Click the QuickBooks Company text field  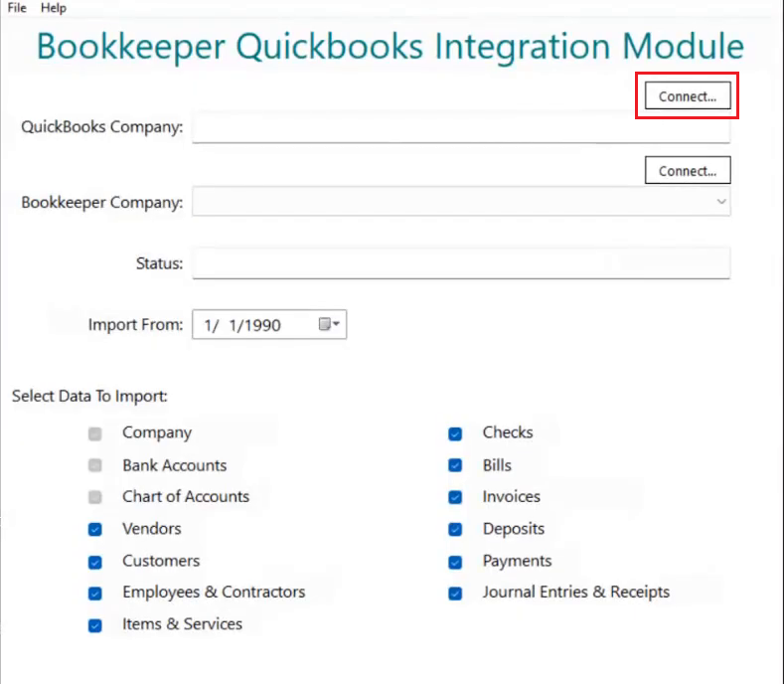[461, 127]
